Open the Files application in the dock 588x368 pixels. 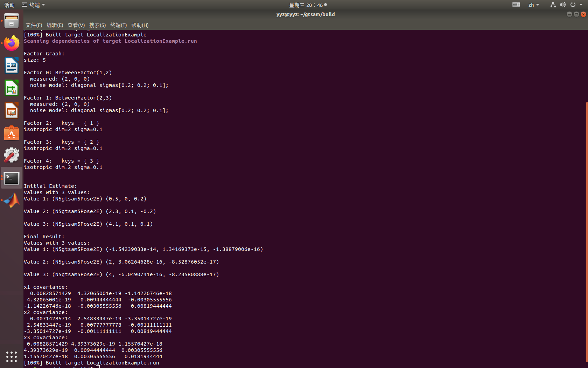pyautogui.click(x=12, y=21)
